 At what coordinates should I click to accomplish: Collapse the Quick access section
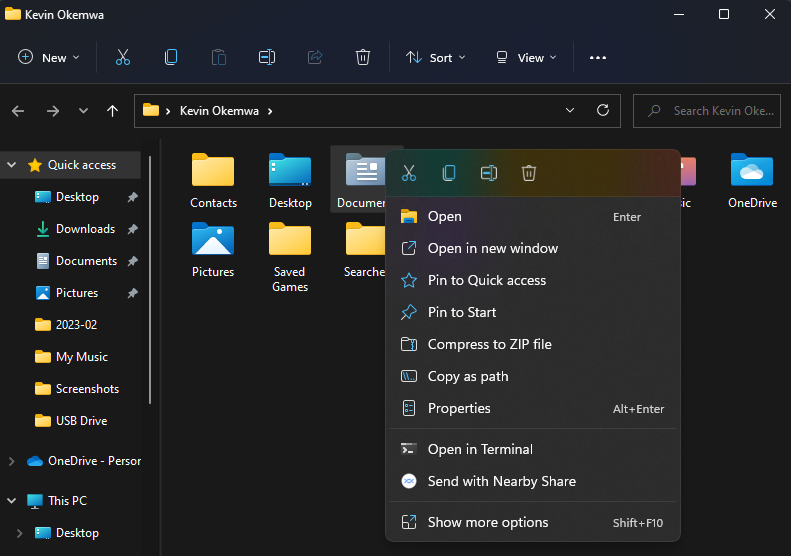tap(11, 165)
